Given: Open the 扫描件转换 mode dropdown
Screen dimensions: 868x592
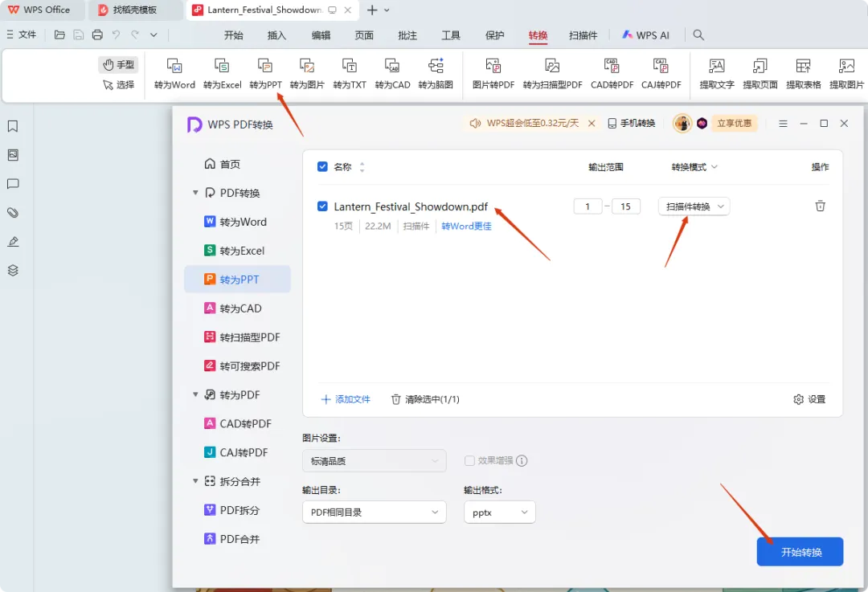Looking at the screenshot, I should click(694, 206).
